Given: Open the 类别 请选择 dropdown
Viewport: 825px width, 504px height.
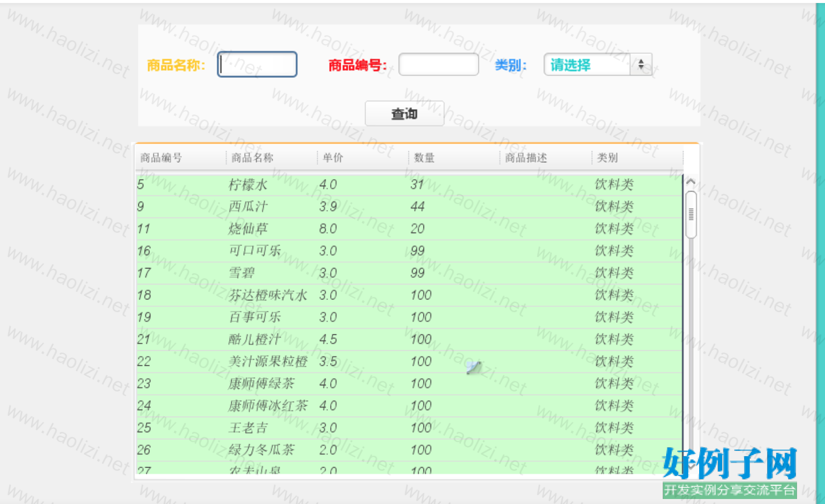Looking at the screenshot, I should 597,64.
